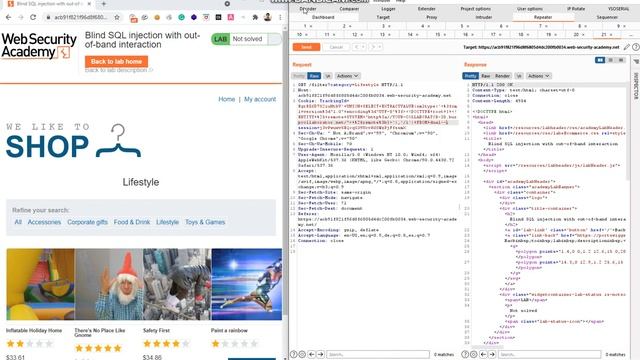The width and height of the screenshot is (640, 360).
Task: Open the Repeater main tab
Action: click(x=543, y=17)
